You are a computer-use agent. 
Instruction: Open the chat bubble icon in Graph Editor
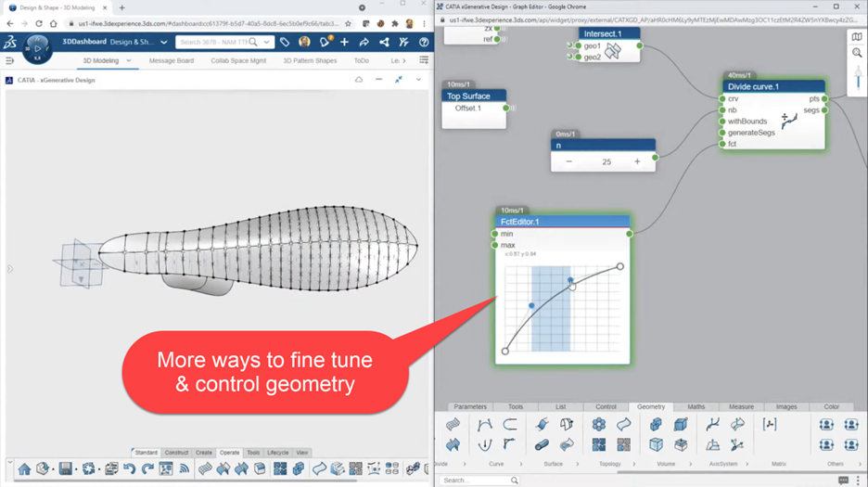tap(843, 481)
